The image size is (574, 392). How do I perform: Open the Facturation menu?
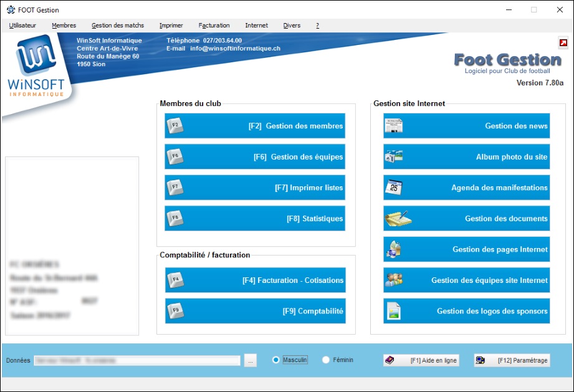pyautogui.click(x=214, y=26)
